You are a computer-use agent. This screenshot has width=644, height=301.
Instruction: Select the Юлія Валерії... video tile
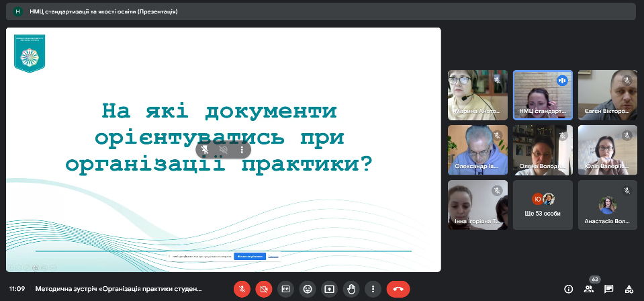(608, 150)
